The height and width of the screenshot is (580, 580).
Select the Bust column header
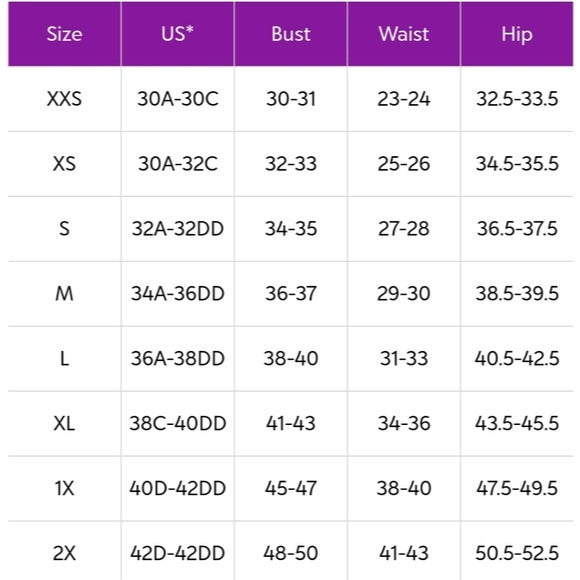click(291, 34)
